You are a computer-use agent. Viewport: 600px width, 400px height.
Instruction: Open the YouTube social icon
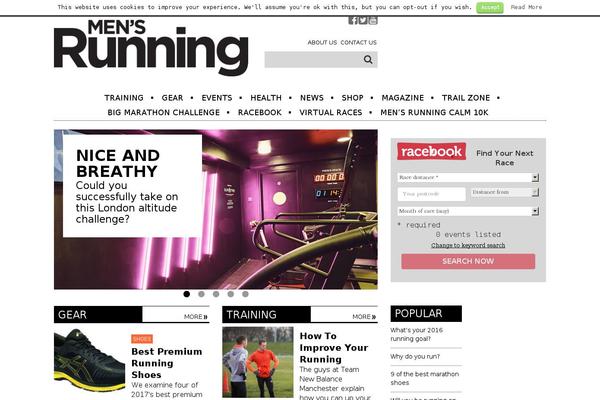pos(373,20)
